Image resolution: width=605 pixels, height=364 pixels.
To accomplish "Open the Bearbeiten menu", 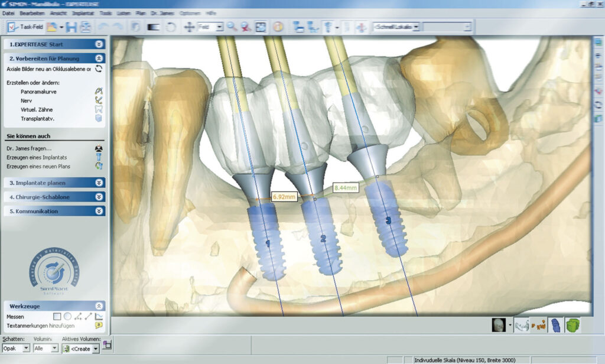I will click(32, 13).
